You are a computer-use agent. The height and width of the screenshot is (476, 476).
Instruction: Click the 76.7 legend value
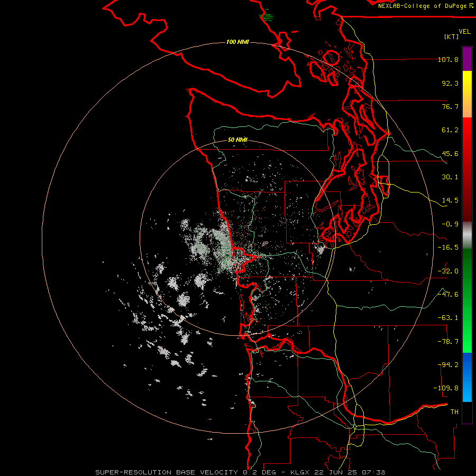coord(450,106)
